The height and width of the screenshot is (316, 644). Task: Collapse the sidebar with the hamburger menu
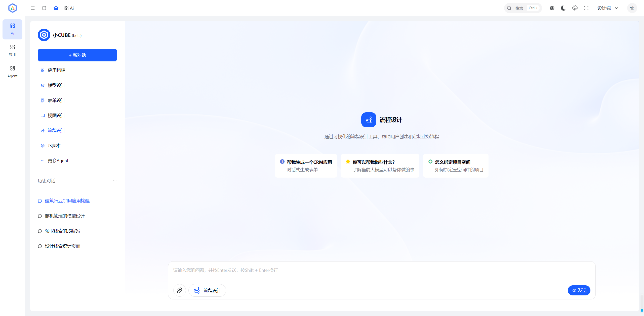(33, 8)
